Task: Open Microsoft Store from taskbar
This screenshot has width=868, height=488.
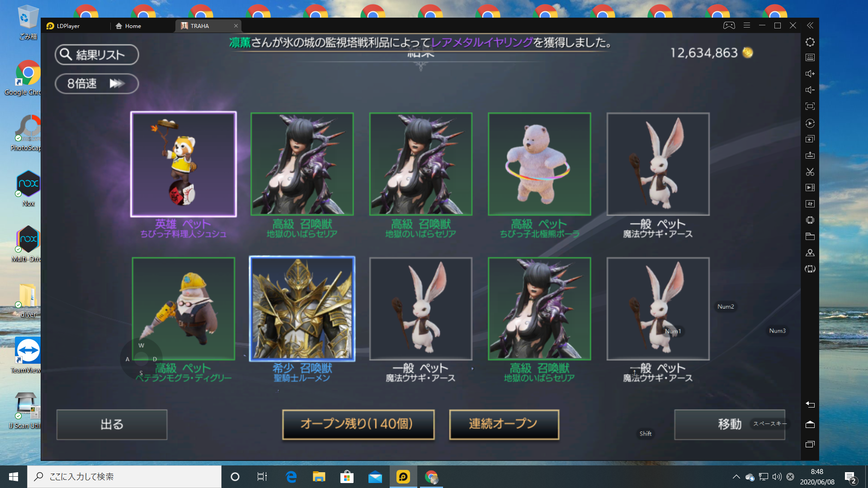Action: [347, 477]
